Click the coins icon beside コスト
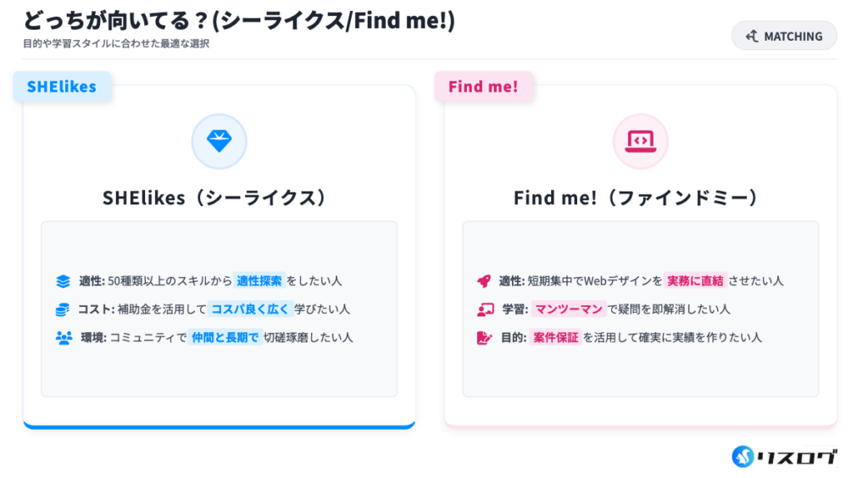The width and height of the screenshot is (868, 478). (63, 309)
